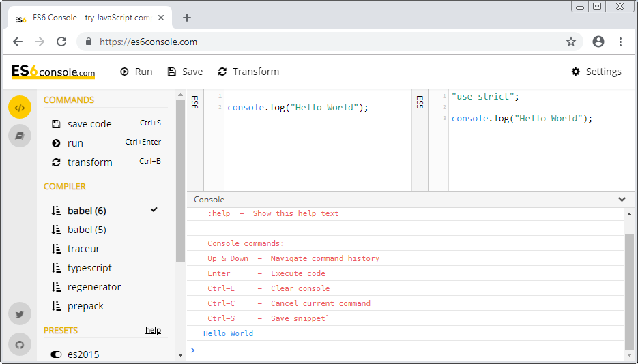This screenshot has width=638, height=364.
Task: Select the ES6 Console browser tab
Action: coord(90,18)
